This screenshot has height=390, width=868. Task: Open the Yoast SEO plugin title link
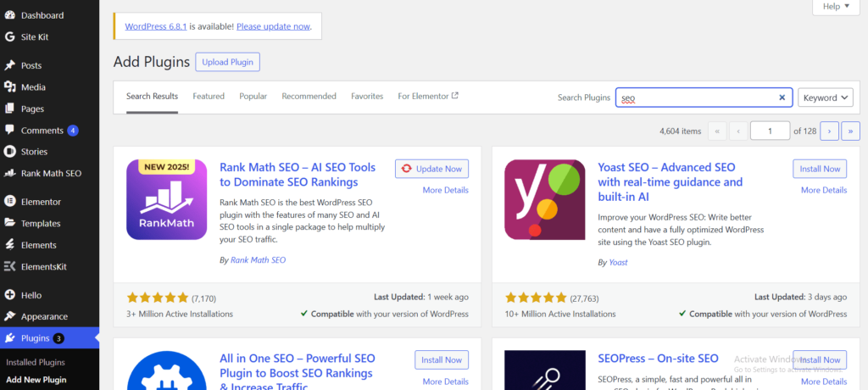point(670,181)
